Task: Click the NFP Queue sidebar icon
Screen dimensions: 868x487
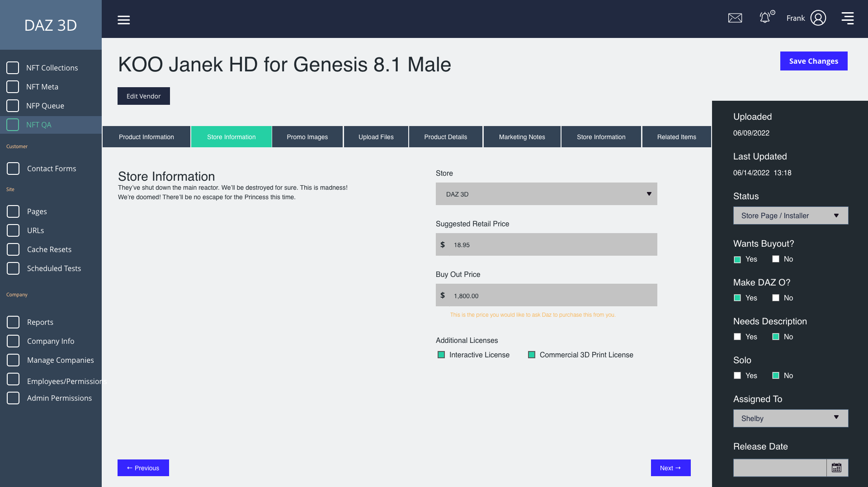Action: tap(13, 106)
